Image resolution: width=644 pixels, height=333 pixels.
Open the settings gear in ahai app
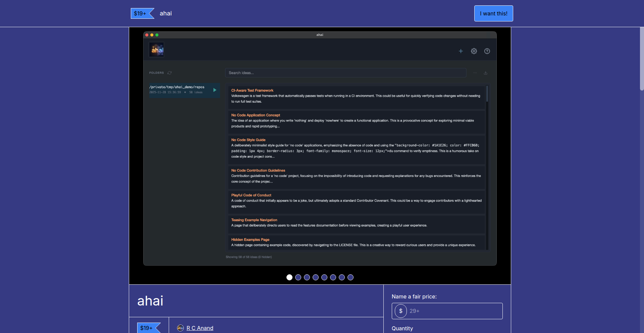474,51
